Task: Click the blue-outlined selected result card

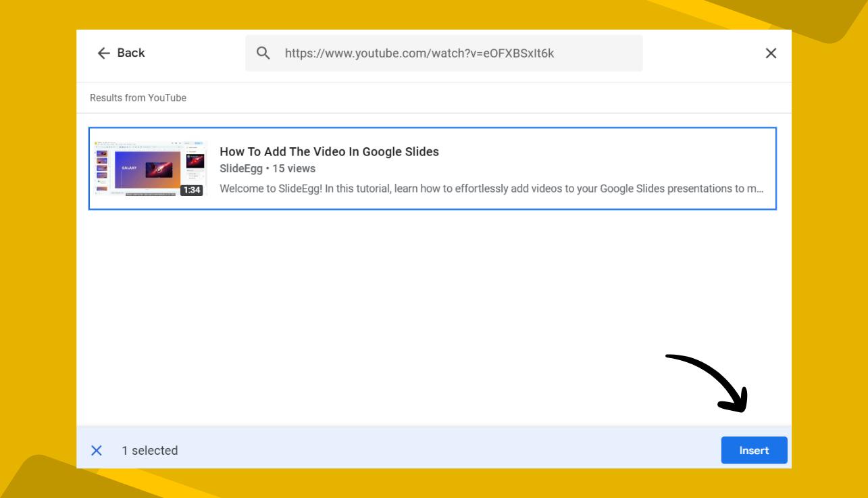Action: coord(432,168)
